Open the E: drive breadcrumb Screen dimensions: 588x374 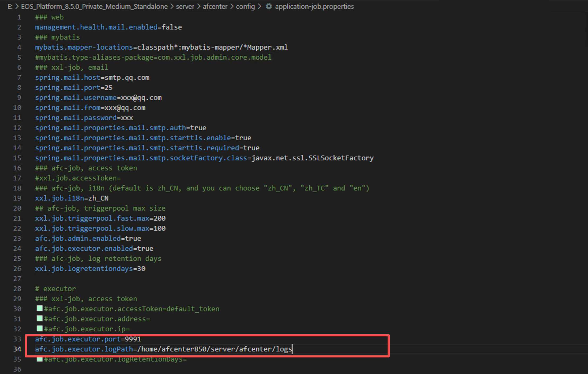tap(10, 6)
